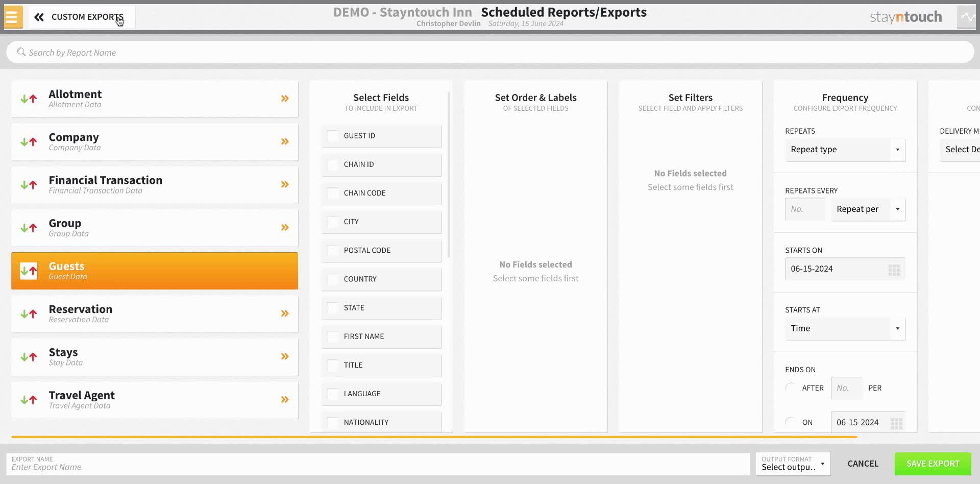Open the Repeat per dropdown
This screenshot has width=980, height=484.
(x=868, y=209)
